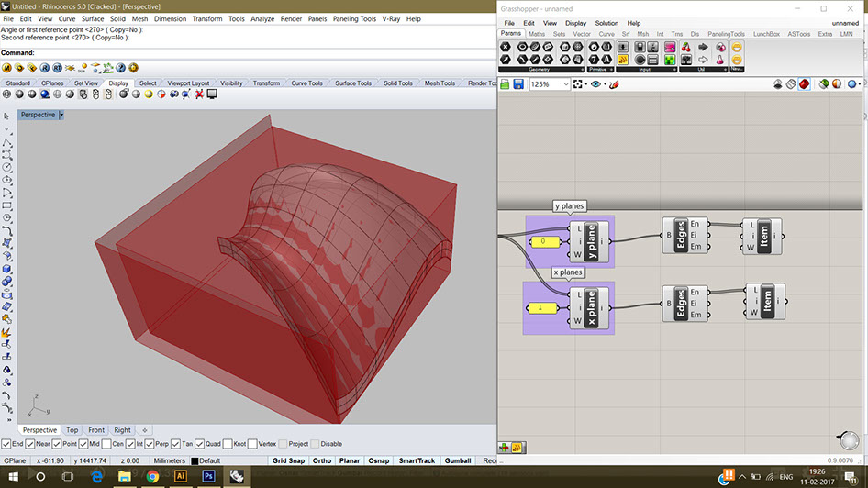Open a Grasshopper file with folder icon
868x488 pixels.
tap(505, 84)
